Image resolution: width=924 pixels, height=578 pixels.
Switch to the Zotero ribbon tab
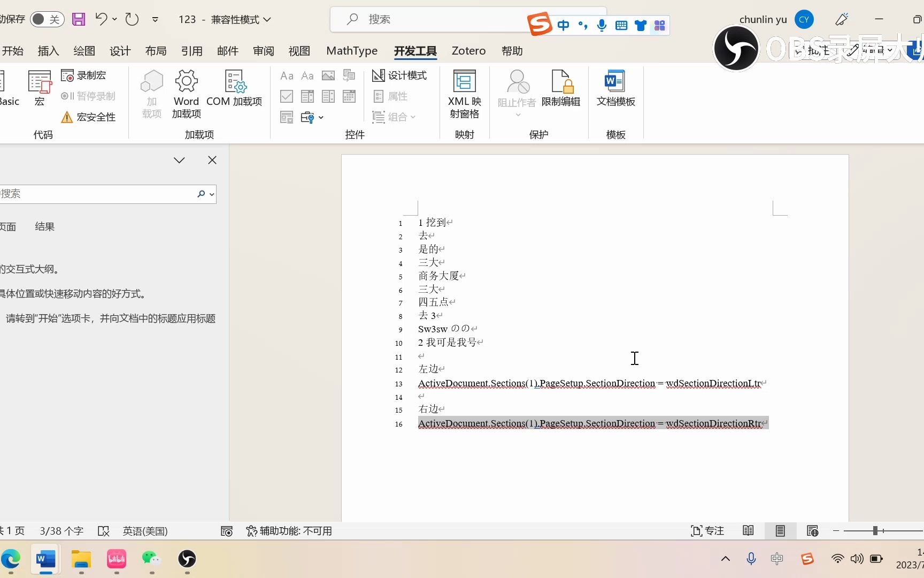[x=468, y=51]
